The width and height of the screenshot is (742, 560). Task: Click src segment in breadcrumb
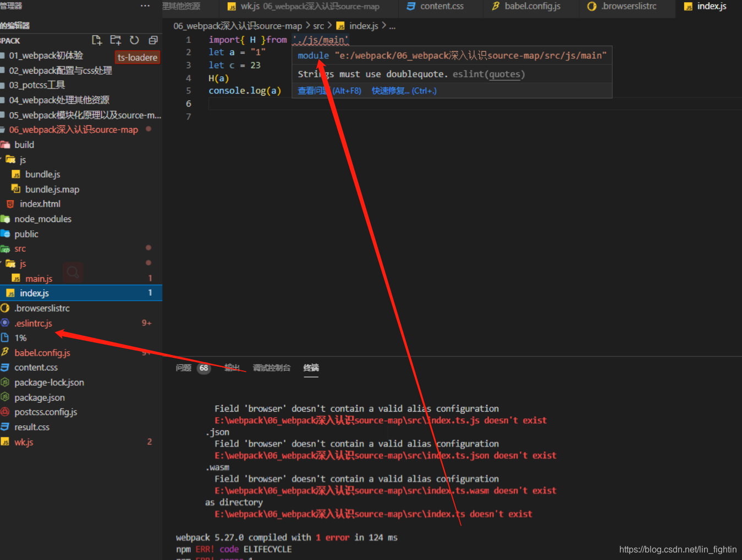tap(318, 26)
